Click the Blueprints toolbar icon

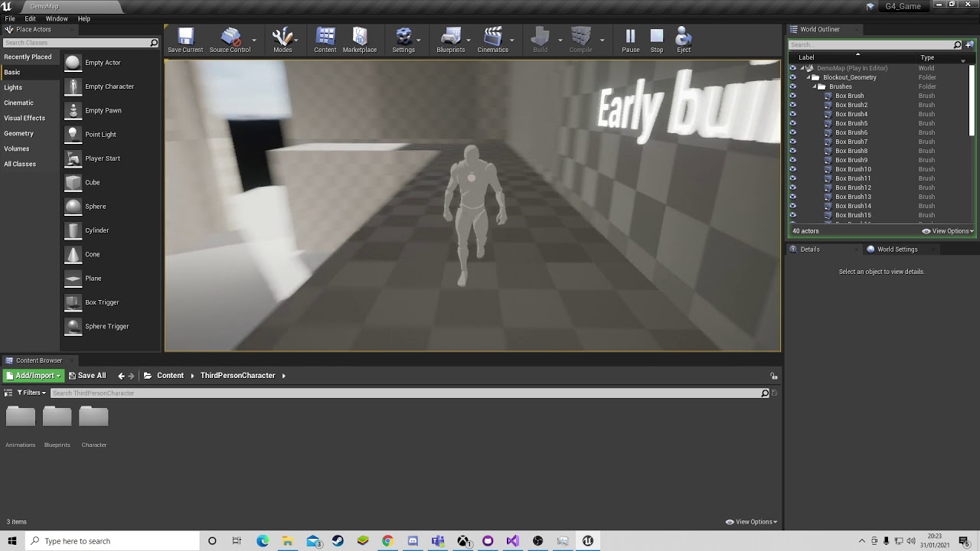(x=451, y=40)
